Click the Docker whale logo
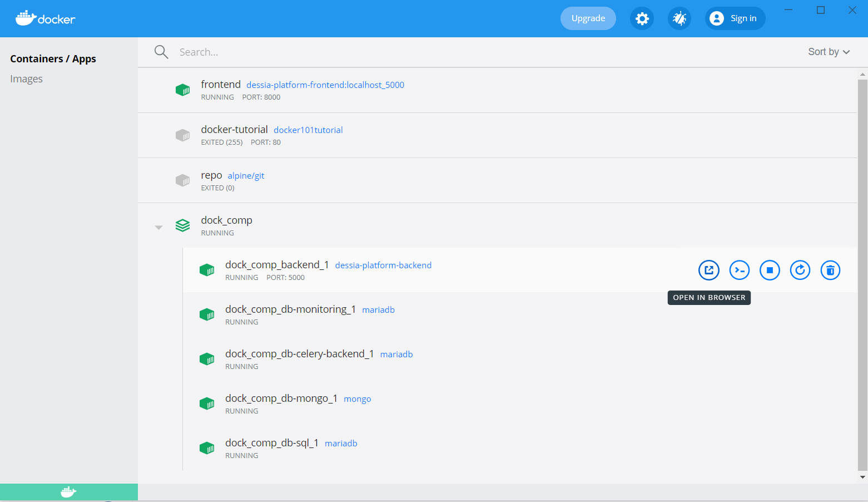 pyautogui.click(x=45, y=18)
